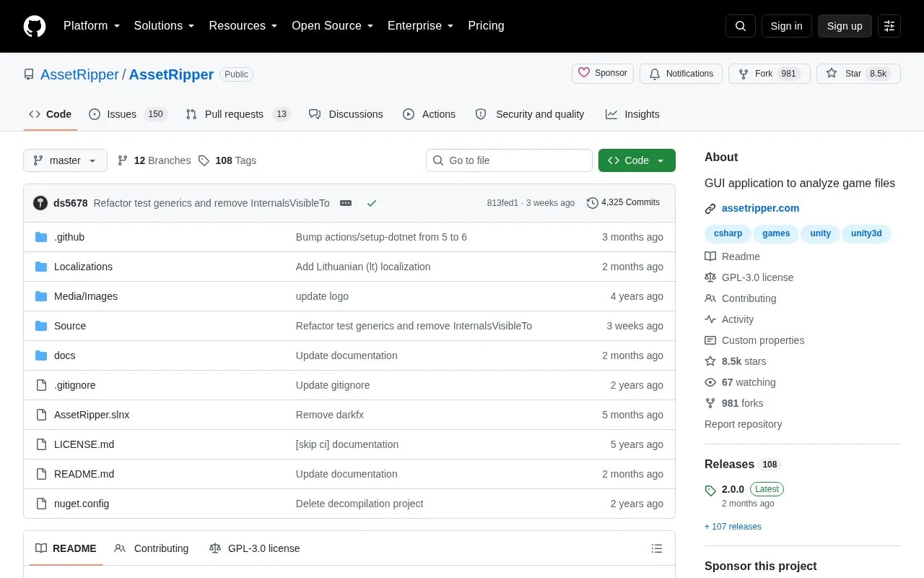Open nuget.config file
924x578 pixels.
(82, 504)
